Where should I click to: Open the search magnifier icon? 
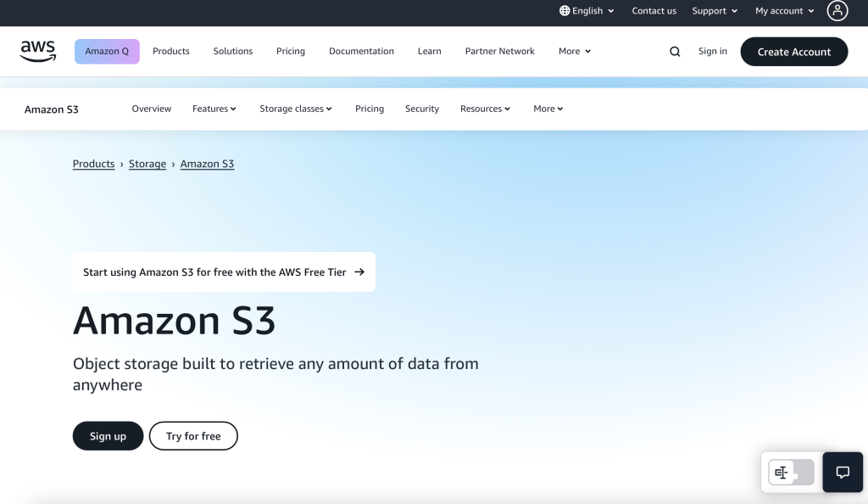[674, 52]
